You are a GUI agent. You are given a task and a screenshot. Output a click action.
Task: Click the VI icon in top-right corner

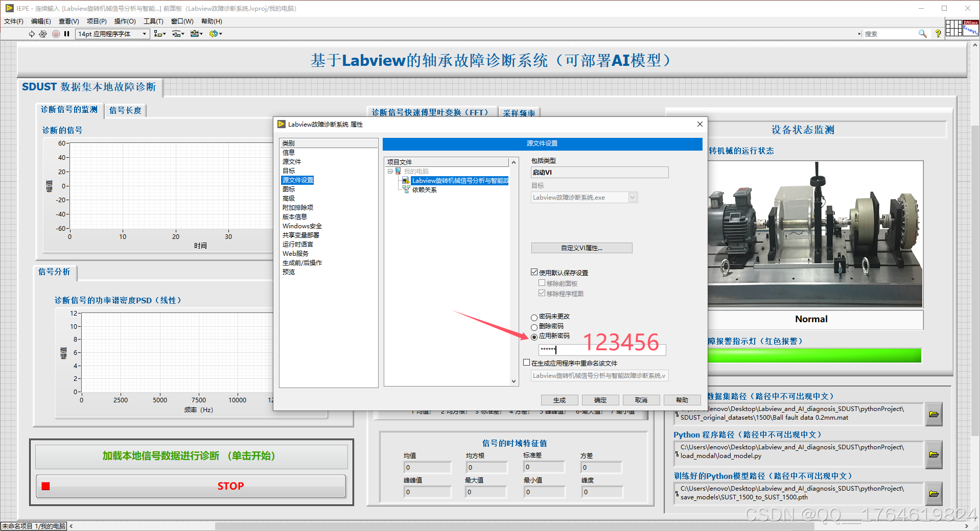[971, 28]
